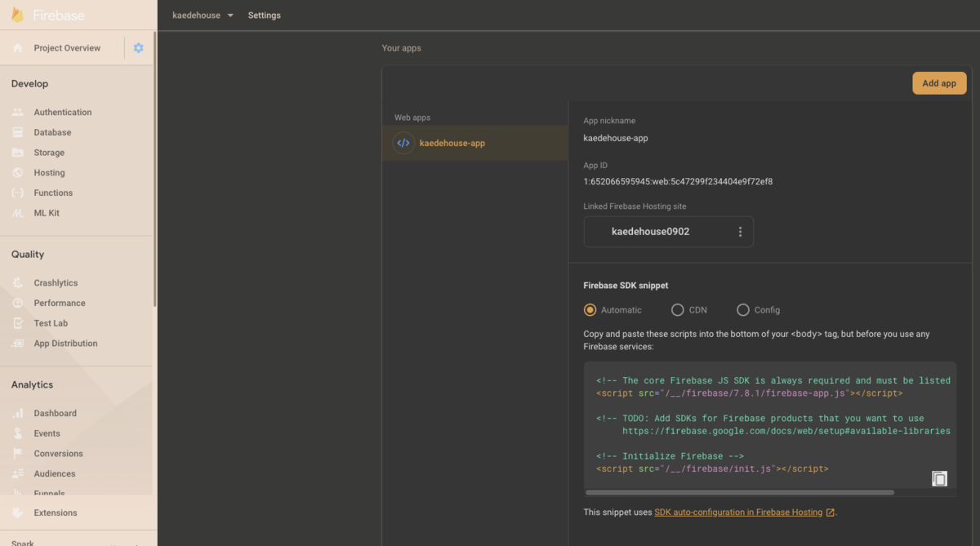The width and height of the screenshot is (980, 546).
Task: Click the Hosting globe icon
Action: pyautogui.click(x=18, y=173)
